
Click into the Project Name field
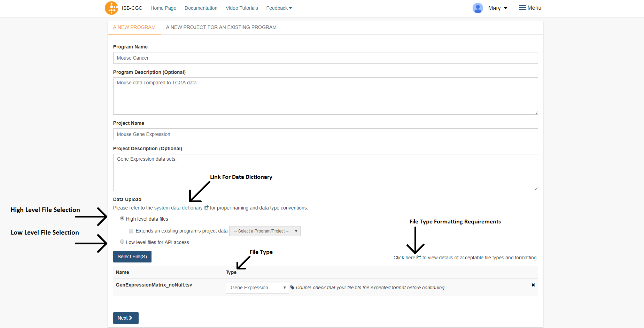pyautogui.click(x=325, y=134)
